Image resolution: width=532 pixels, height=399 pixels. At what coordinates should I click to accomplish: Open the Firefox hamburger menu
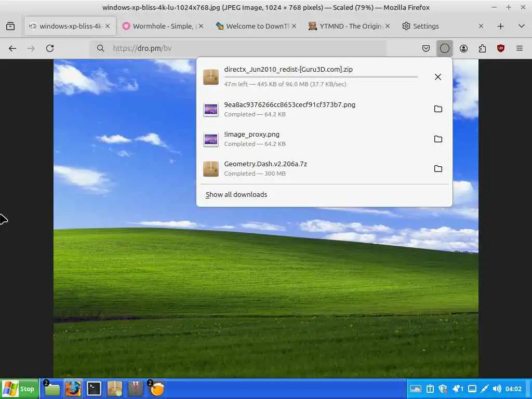click(520, 48)
